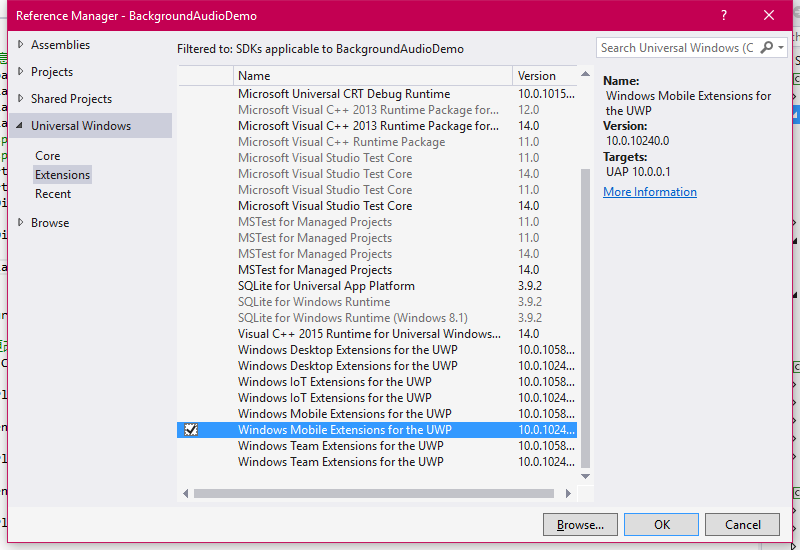
Task: Select Microsoft Universal CRT Debug Runtime row
Action: click(377, 94)
